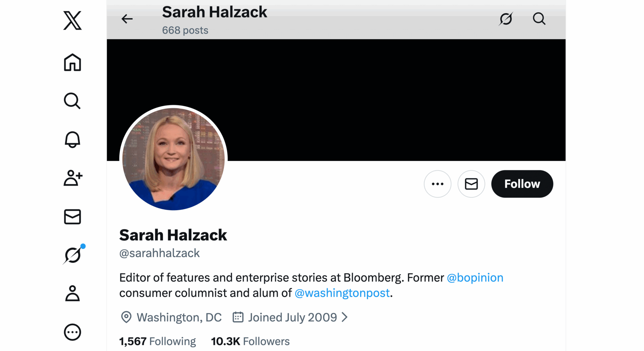Viewport: 644px width, 351px height.
Task: Click the back arrow on Sarah Halzack's profile
Action: click(x=126, y=19)
